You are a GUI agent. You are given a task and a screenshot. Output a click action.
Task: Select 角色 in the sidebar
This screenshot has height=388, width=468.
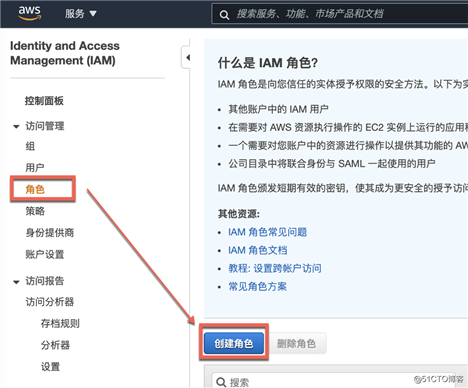point(35,189)
